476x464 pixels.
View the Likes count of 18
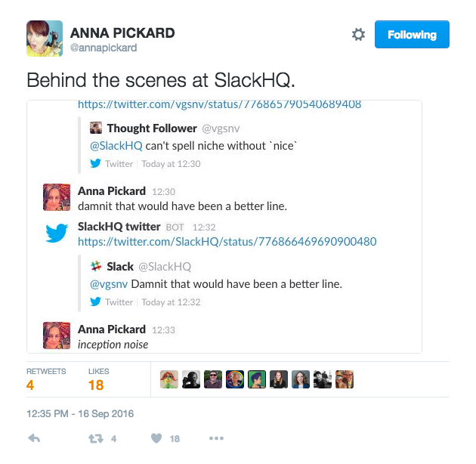click(x=96, y=385)
